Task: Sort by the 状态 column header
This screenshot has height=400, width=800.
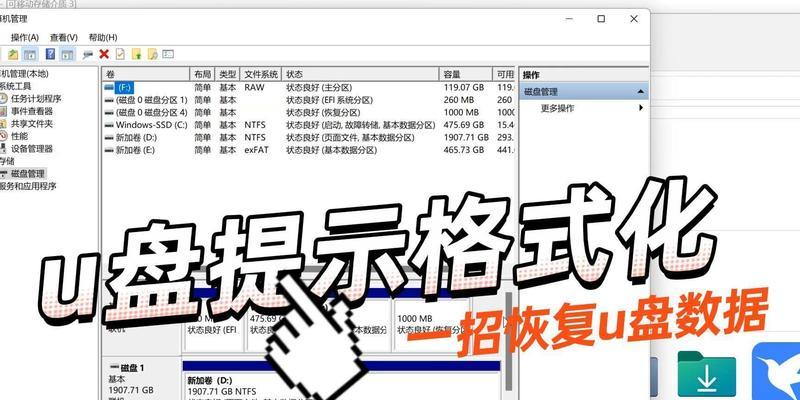Action: pyautogui.click(x=360, y=74)
